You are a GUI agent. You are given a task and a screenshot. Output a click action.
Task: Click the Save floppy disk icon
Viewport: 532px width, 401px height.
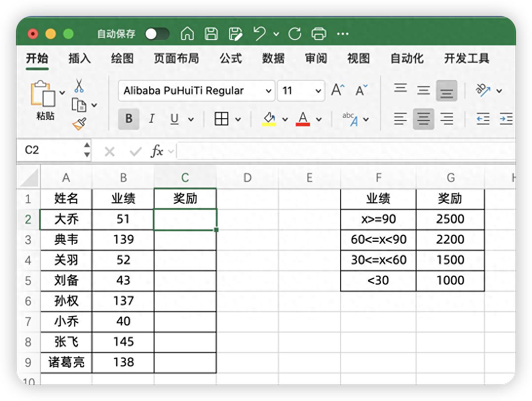tap(211, 34)
